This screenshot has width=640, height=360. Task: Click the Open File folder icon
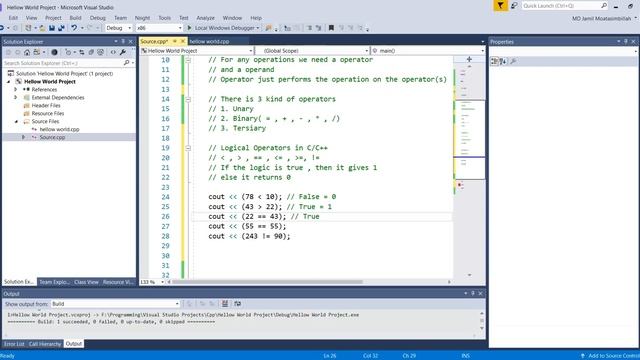point(42,28)
